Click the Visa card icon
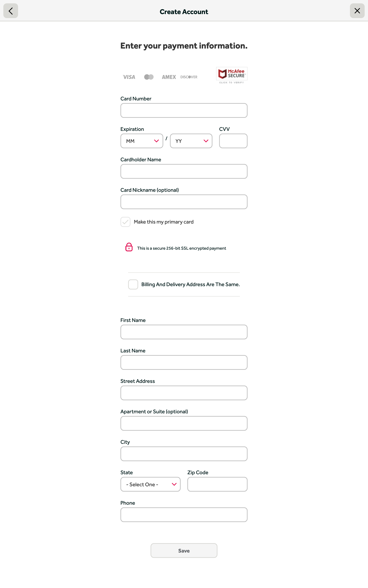 pyautogui.click(x=129, y=77)
